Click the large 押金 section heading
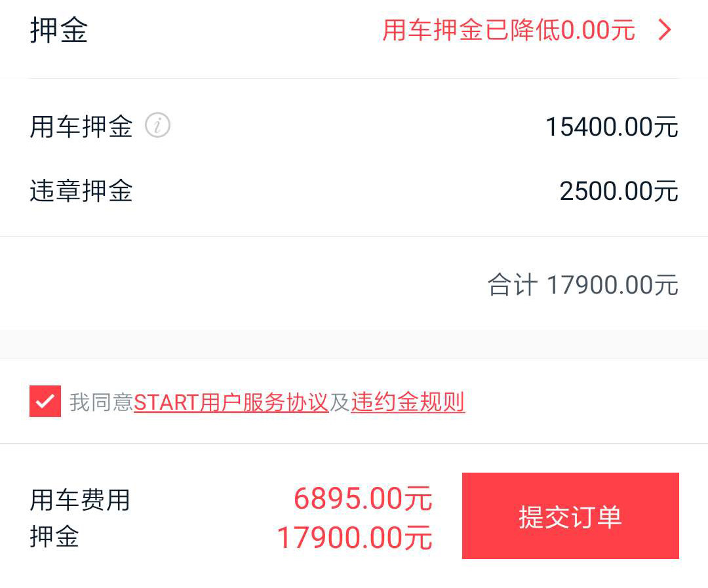Image resolution: width=708 pixels, height=588 pixels. 59,31
